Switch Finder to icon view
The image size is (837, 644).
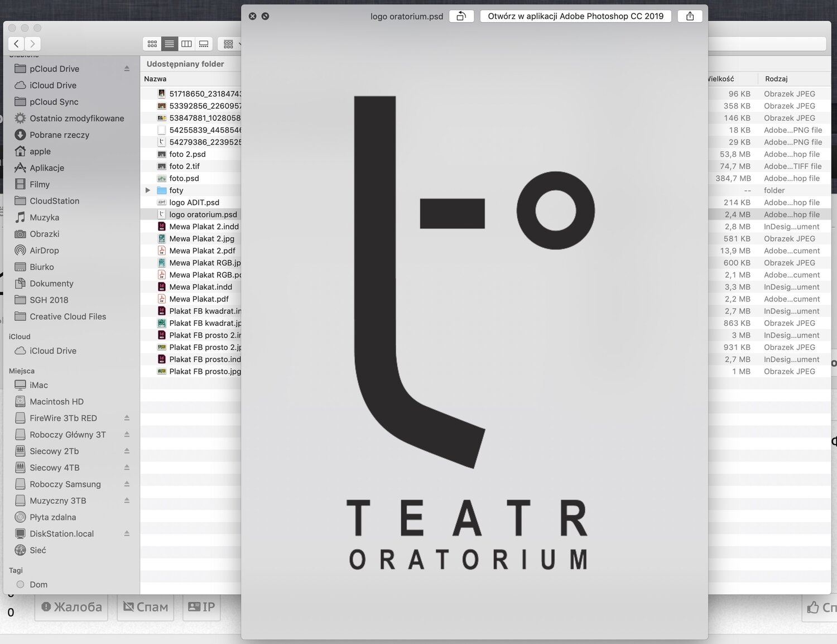coord(152,44)
